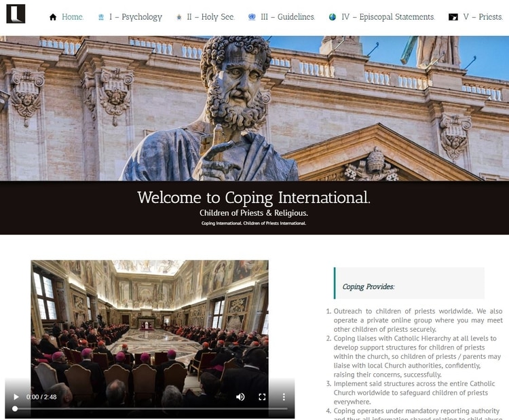Image resolution: width=509 pixels, height=420 pixels.
Task: Mute the video with speaker icon
Action: click(x=240, y=397)
